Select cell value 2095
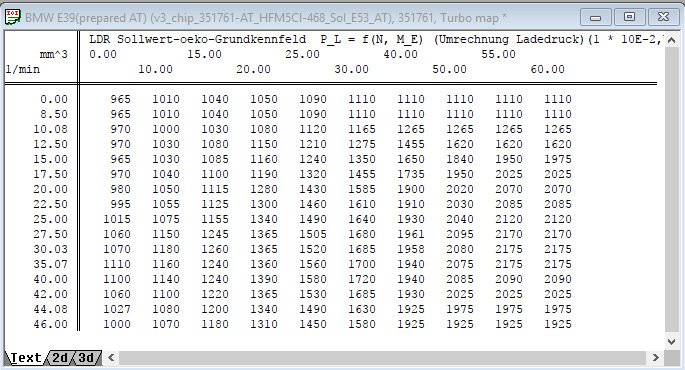This screenshot has width=685, height=370. tap(460, 234)
